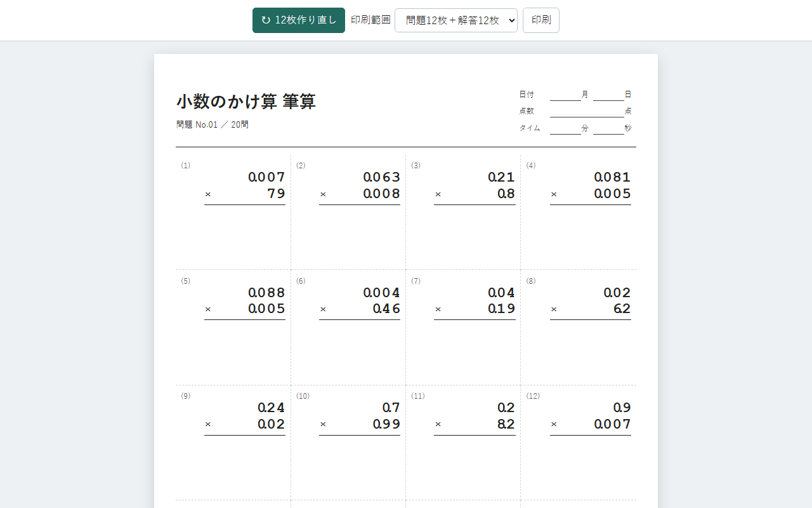Click the multiplier 0.008 in problem 2
Image resolution: width=812 pixels, height=508 pixels.
click(382, 194)
